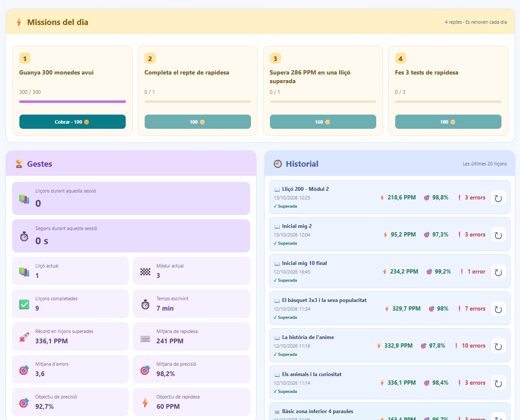This screenshot has width=520, height=420.
Task: Click the 300 / 300 mission progress bar
Action: point(72,102)
